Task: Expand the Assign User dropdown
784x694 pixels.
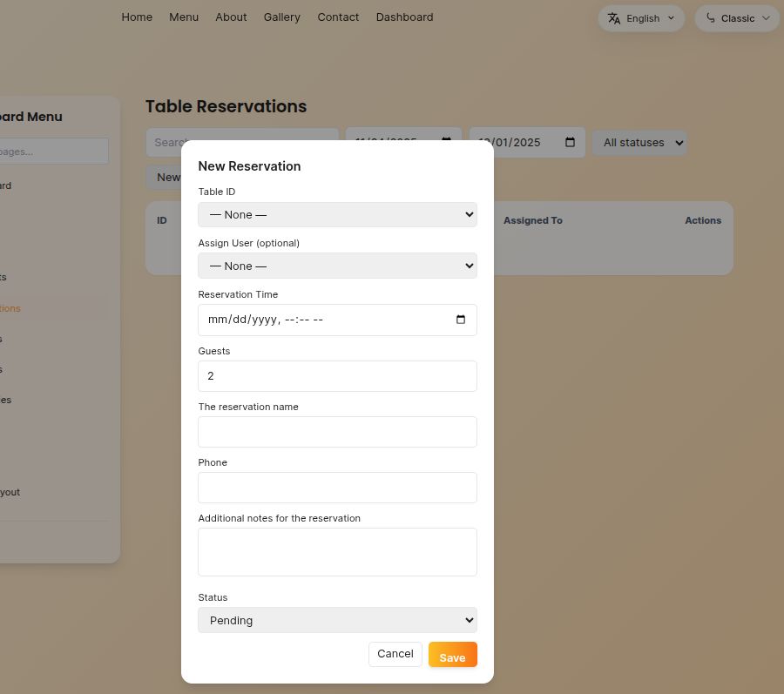Action: point(337,266)
